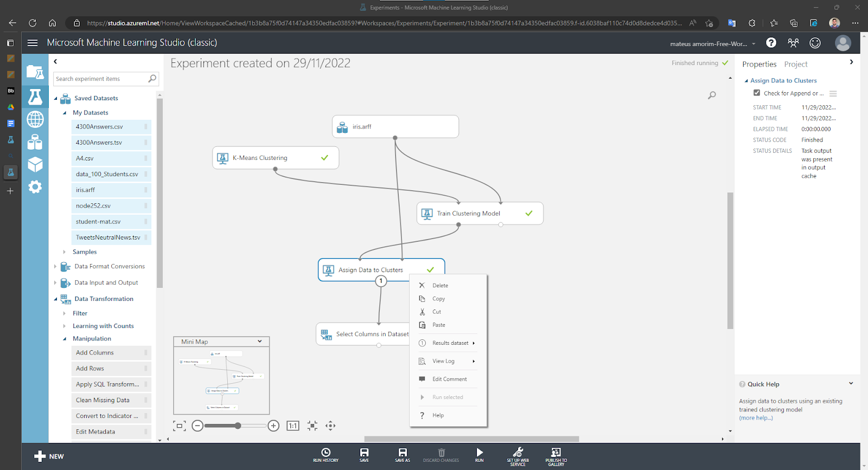Collapse Data Transformation node
Image resolution: width=868 pixels, height=470 pixels.
pyautogui.click(x=55, y=299)
